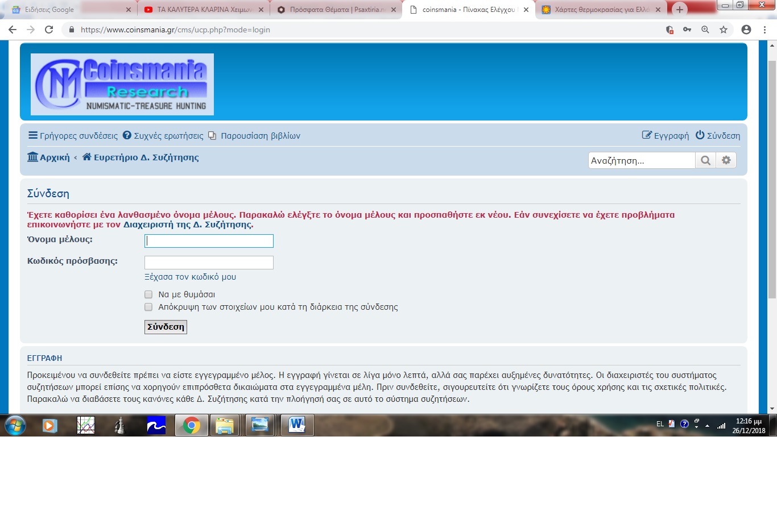Show hidden system tray icons arrow

coord(707,425)
